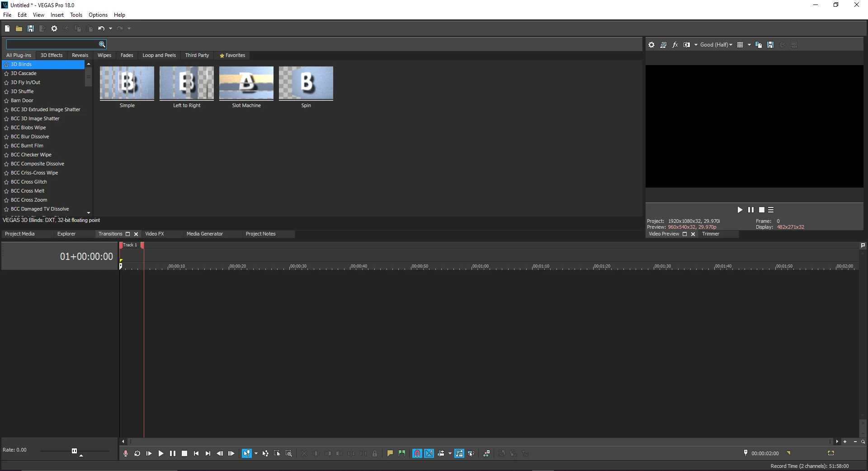
Task: Save preview snapshot to file
Action: pyautogui.click(x=770, y=45)
